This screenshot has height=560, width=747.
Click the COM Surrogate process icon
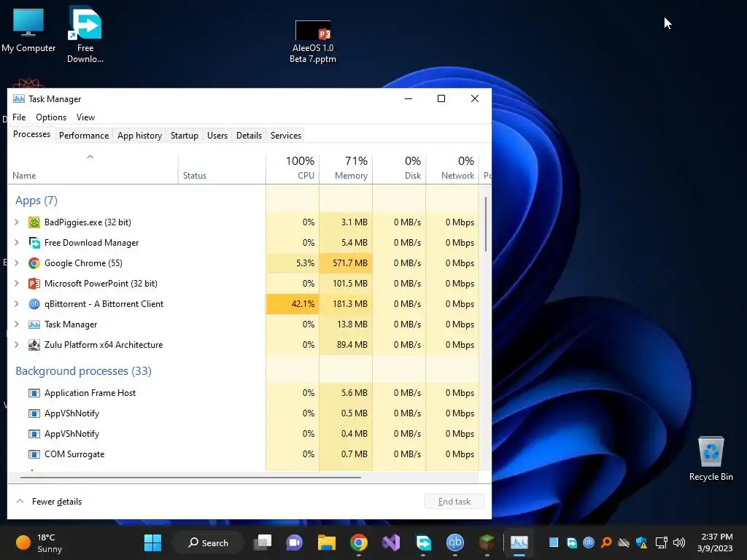(34, 455)
